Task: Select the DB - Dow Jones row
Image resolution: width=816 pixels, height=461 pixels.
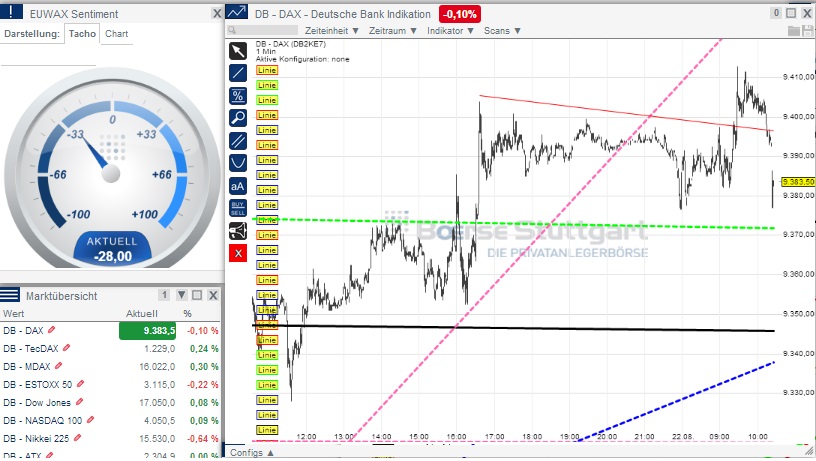Action: pos(110,402)
